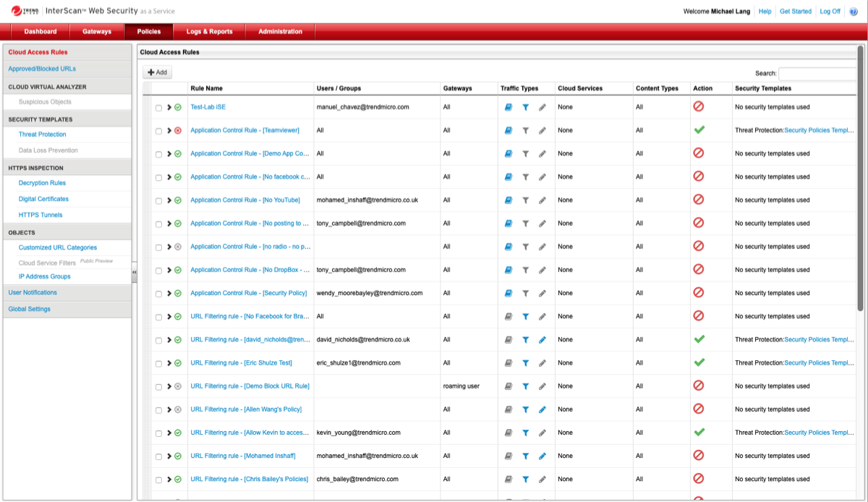Switch to the Gateways tab
This screenshot has height=502, width=868.
point(97,31)
